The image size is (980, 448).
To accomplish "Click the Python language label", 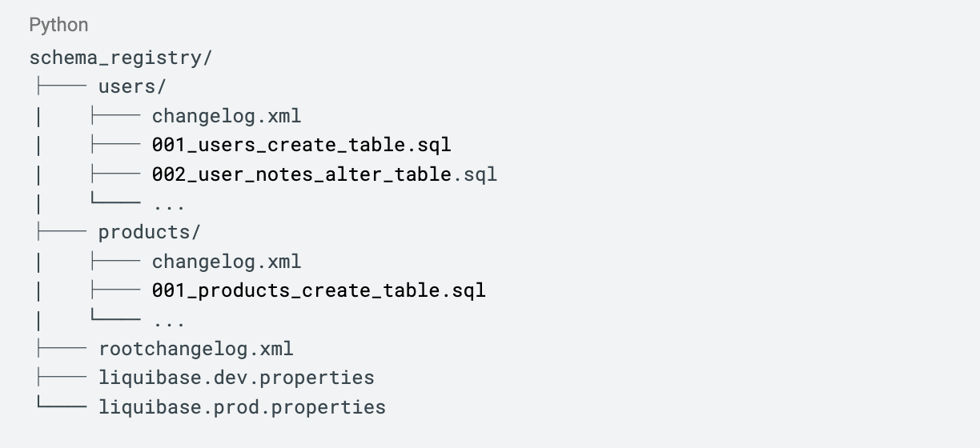I will (58, 26).
